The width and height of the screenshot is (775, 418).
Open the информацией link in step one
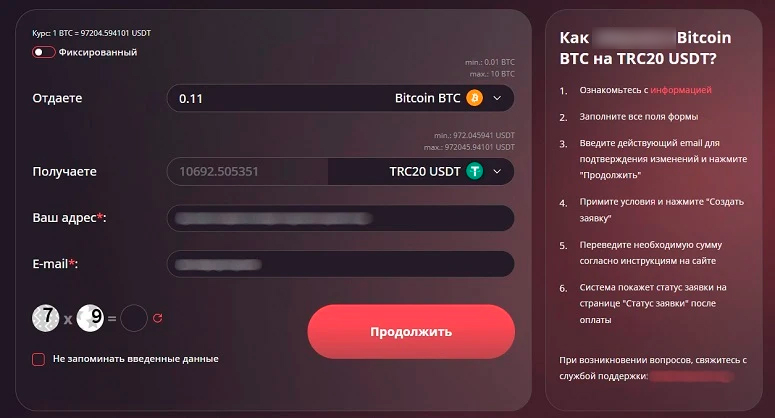coord(681,90)
